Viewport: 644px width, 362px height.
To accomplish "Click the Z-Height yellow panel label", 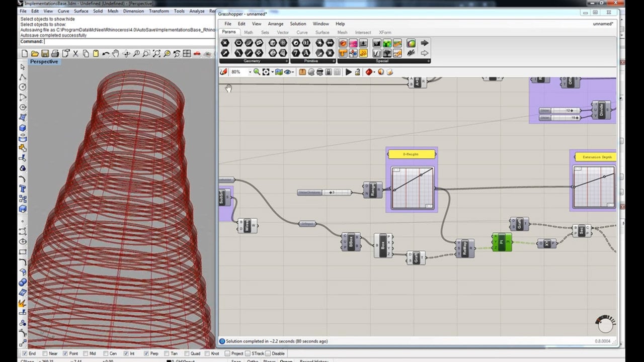I will point(412,154).
